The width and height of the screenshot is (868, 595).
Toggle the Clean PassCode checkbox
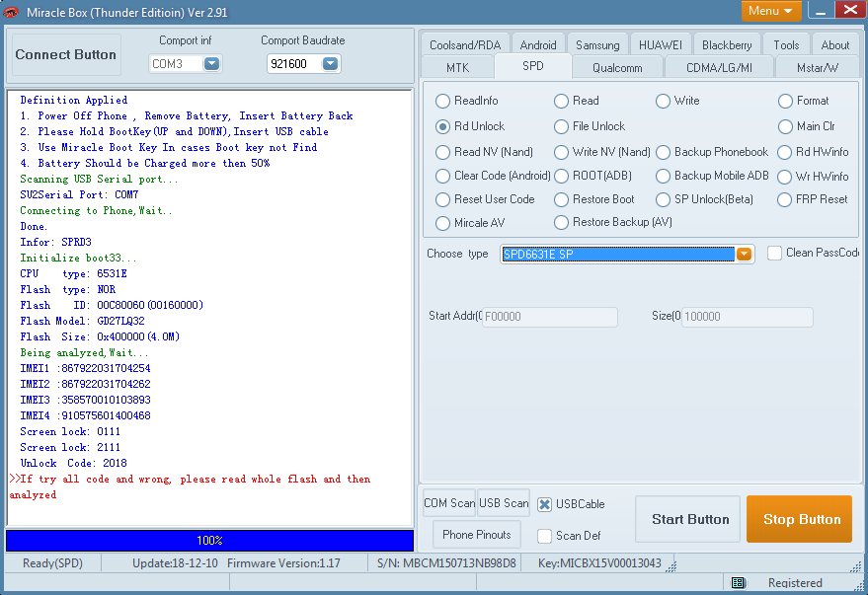[x=774, y=253]
